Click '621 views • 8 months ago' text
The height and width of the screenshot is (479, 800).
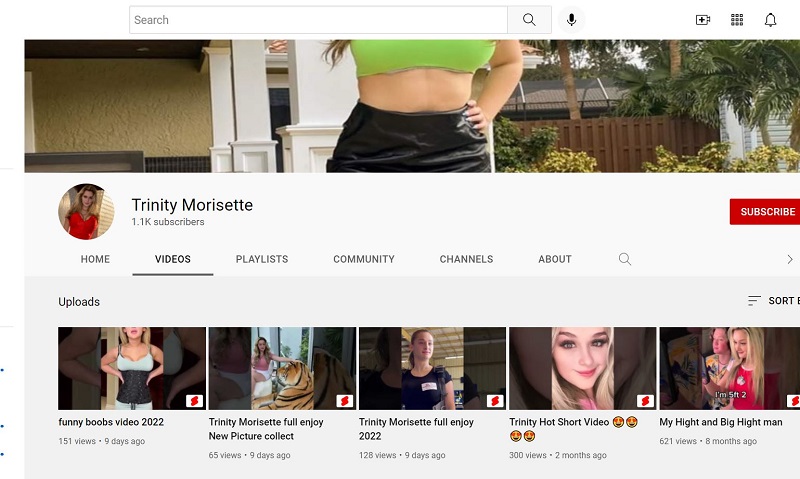[708, 441]
